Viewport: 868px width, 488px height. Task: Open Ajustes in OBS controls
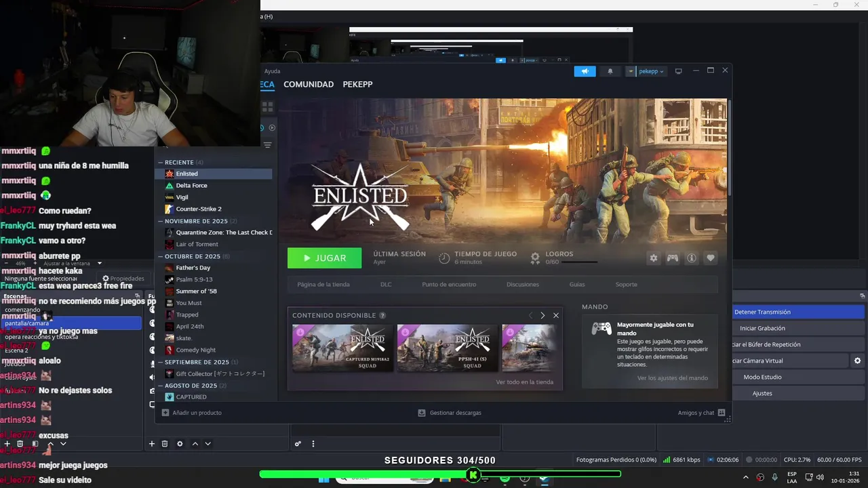tap(798, 393)
